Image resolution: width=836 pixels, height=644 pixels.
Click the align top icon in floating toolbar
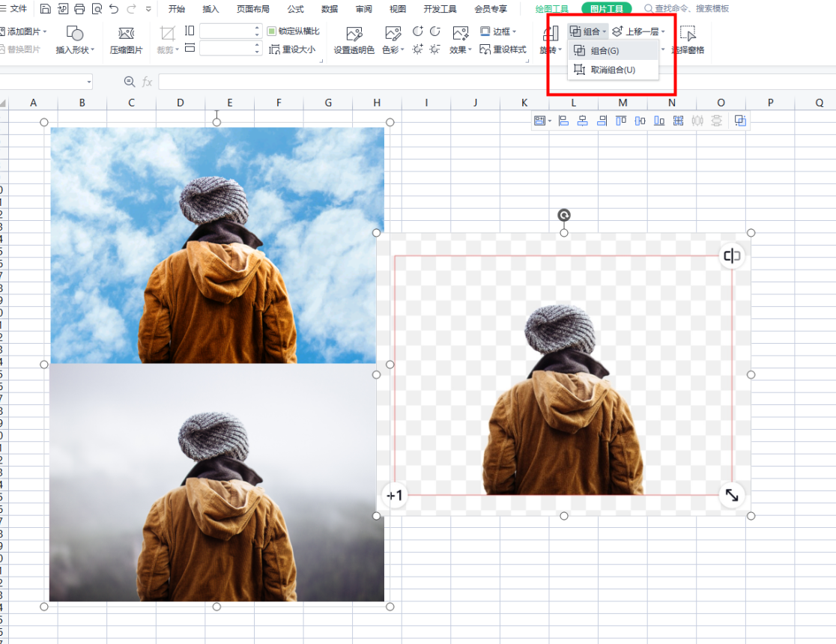pyautogui.click(x=621, y=121)
